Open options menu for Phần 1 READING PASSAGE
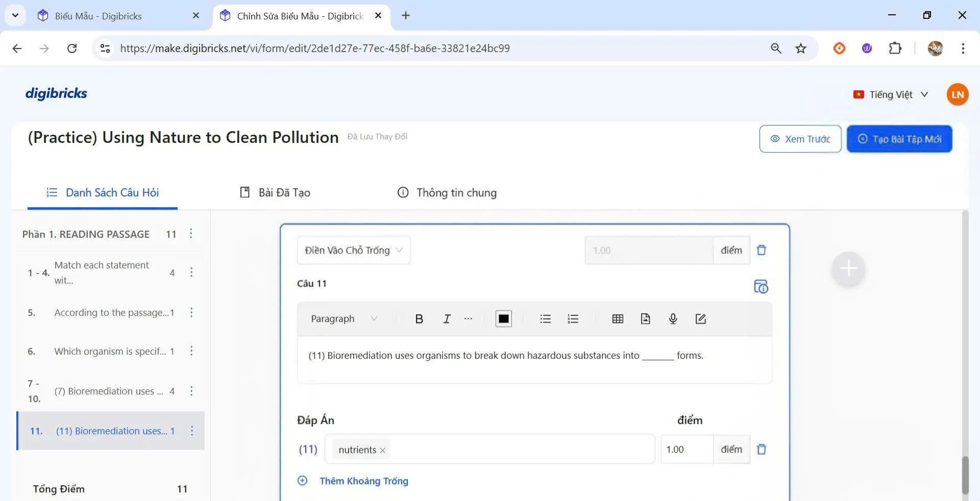This screenshot has width=980, height=501. pyautogui.click(x=191, y=234)
